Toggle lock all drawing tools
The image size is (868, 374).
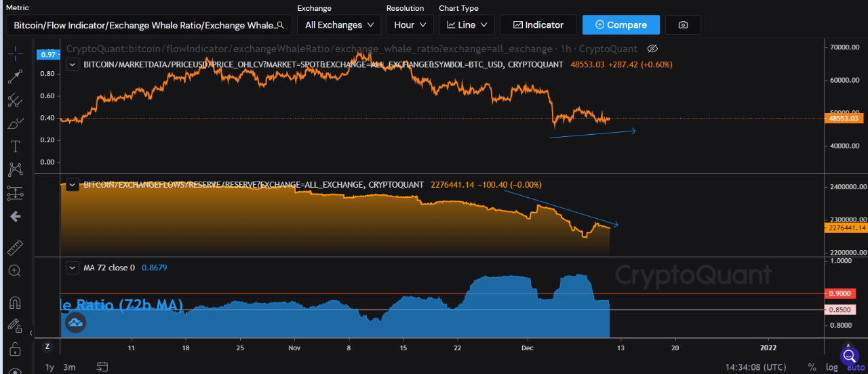(15, 349)
